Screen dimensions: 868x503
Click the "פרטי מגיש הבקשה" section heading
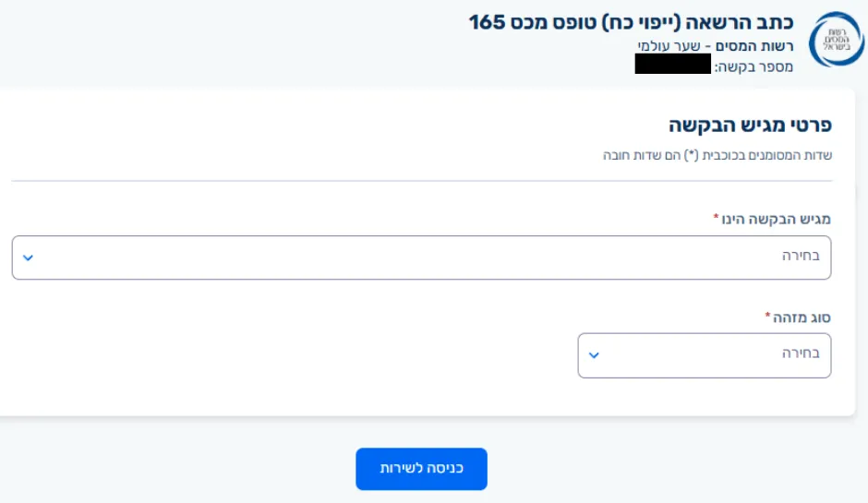point(749,126)
